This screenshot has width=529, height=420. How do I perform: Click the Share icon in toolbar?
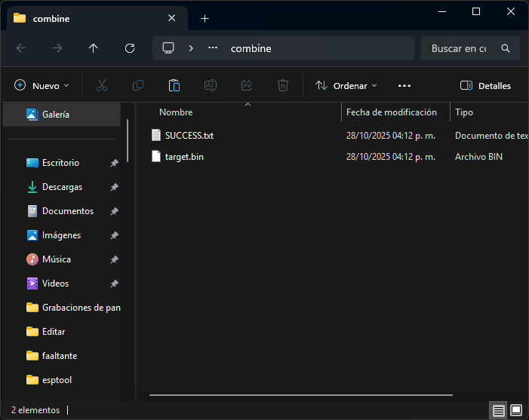pyautogui.click(x=247, y=86)
